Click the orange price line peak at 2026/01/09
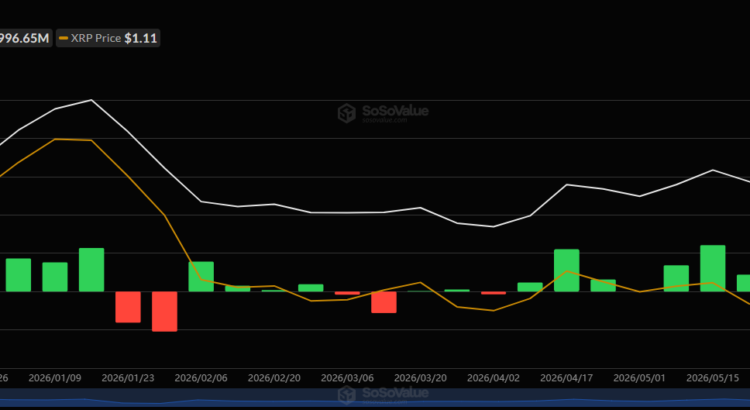Screen dimensions: 750x410 (55, 139)
